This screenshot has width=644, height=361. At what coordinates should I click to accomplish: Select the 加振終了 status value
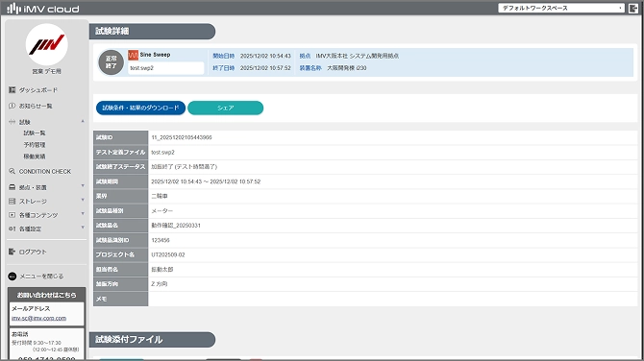click(184, 167)
